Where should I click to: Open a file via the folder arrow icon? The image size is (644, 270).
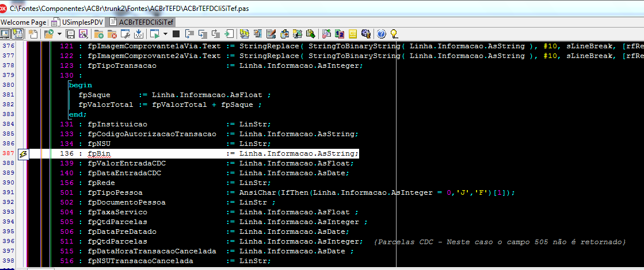click(49, 33)
